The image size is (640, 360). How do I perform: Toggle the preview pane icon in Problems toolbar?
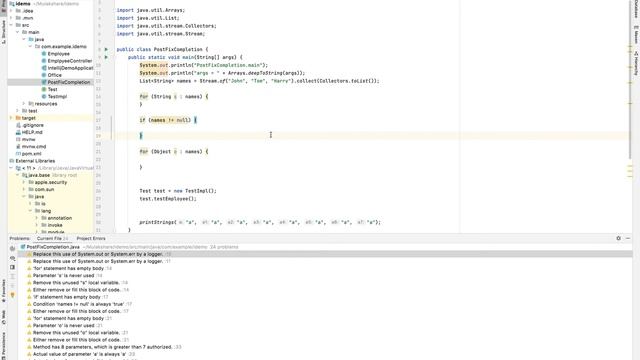pyautogui.click(x=13, y=267)
